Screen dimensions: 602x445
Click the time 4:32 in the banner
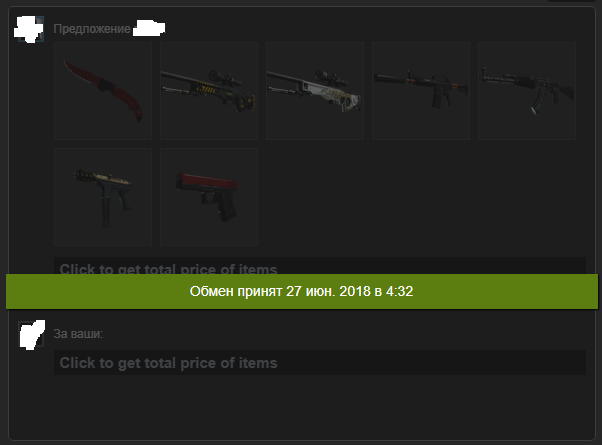pyautogui.click(x=399, y=291)
